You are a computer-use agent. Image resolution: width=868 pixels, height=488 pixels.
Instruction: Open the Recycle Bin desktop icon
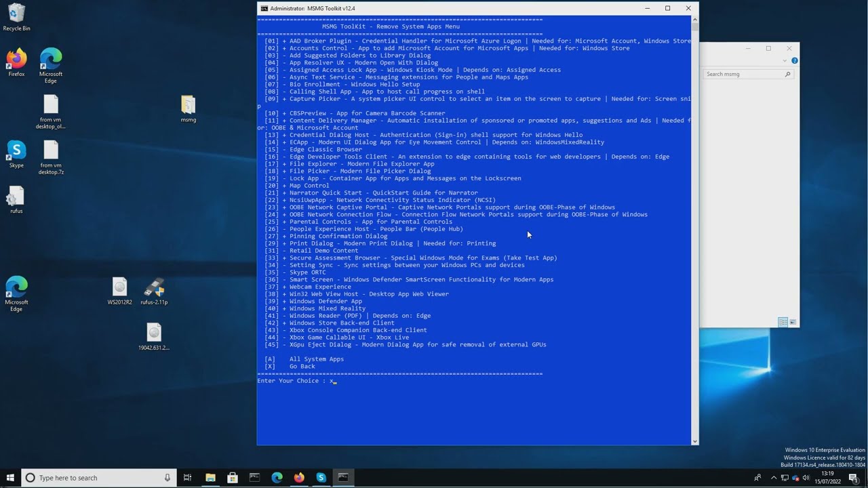point(16,18)
